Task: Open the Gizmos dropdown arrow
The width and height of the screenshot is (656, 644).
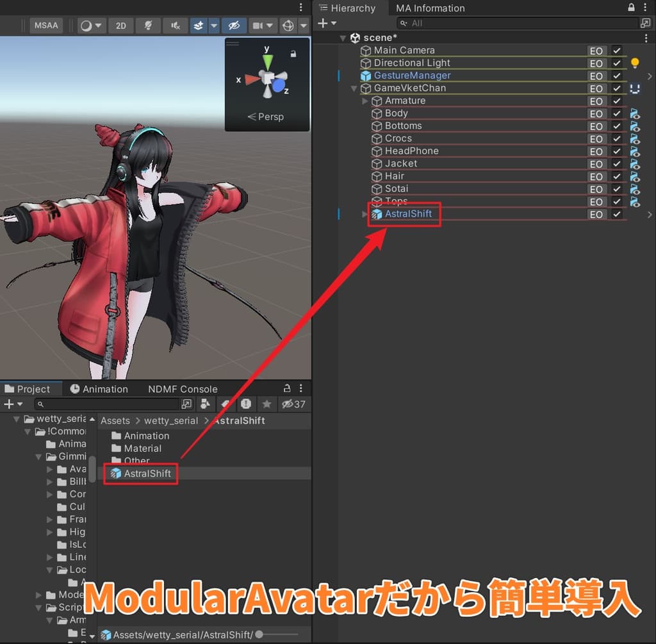Action: (x=304, y=26)
